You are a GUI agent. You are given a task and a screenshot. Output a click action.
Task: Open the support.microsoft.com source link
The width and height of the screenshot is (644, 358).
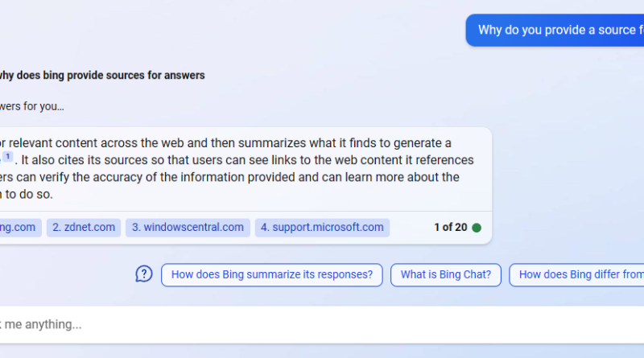click(x=322, y=228)
